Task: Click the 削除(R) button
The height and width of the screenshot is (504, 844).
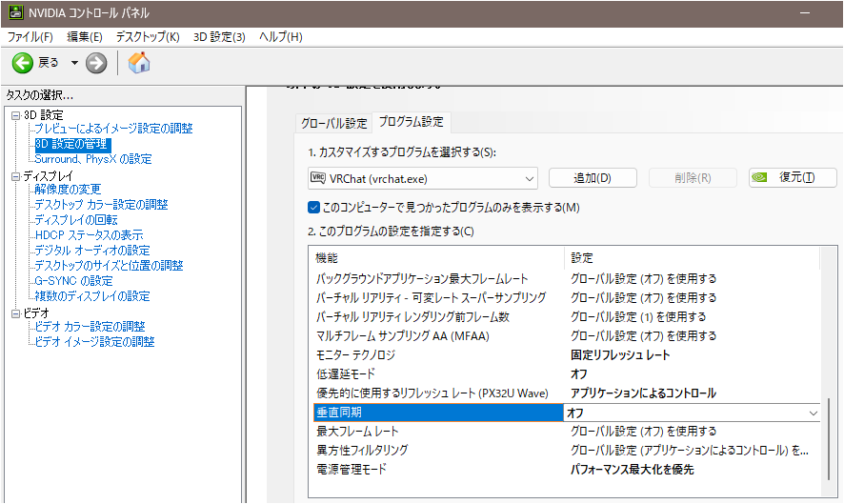Action: point(693,178)
